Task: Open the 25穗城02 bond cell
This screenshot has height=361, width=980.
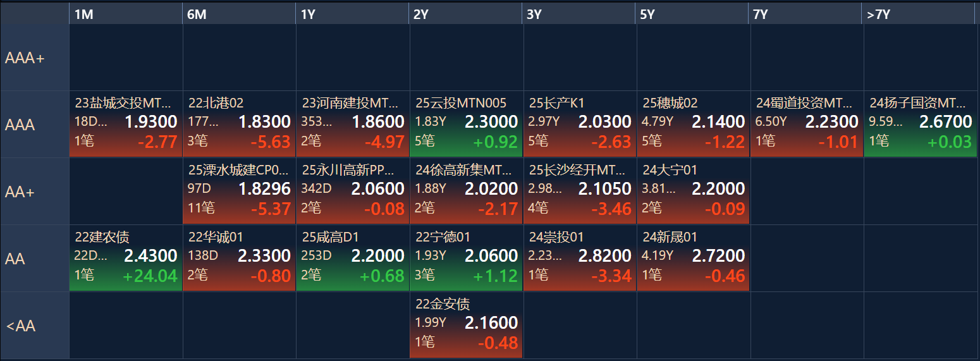Action: point(694,125)
